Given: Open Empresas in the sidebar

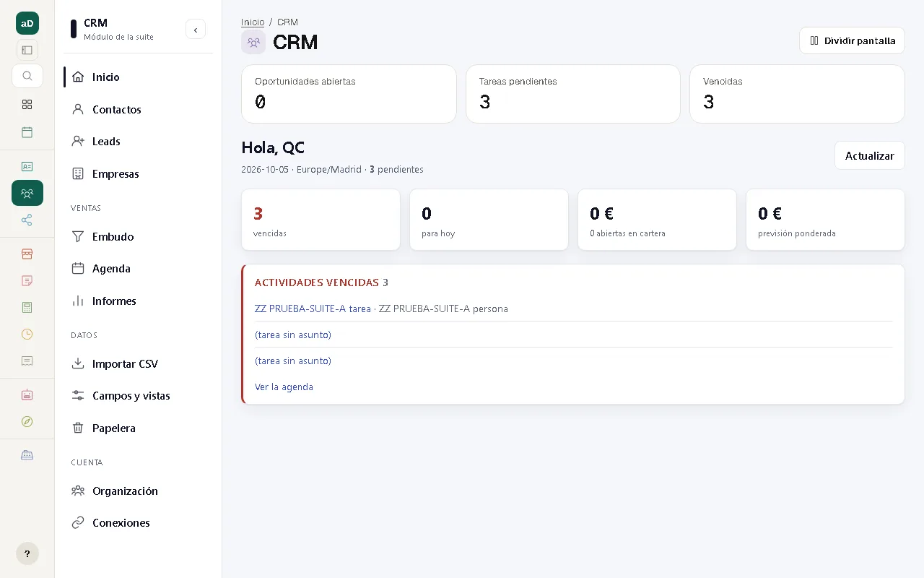Looking at the screenshot, I should 138,173.
